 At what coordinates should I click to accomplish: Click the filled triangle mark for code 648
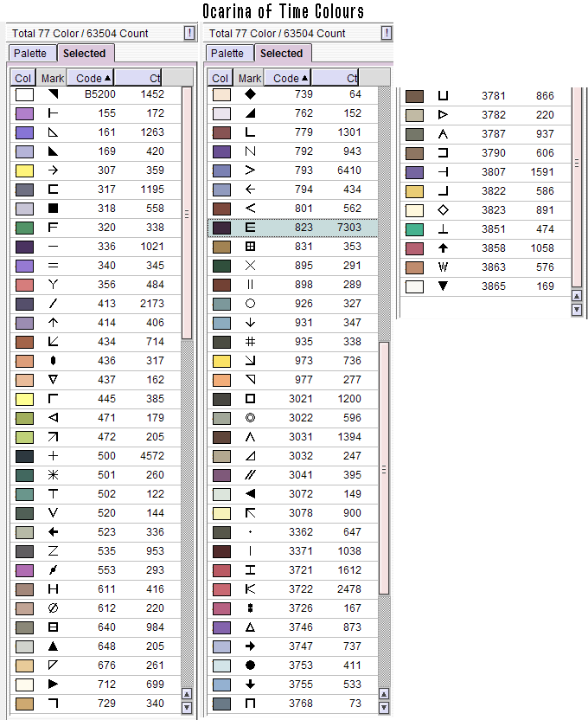pos(54,646)
